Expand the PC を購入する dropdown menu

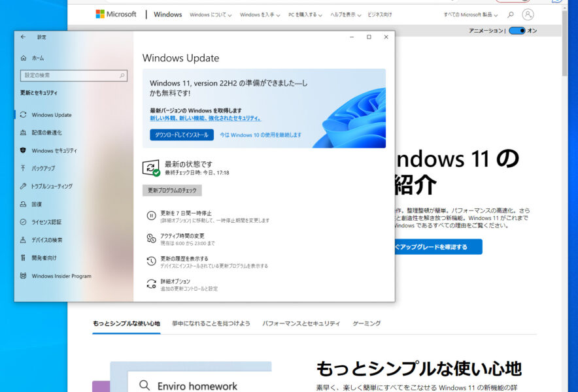(305, 15)
